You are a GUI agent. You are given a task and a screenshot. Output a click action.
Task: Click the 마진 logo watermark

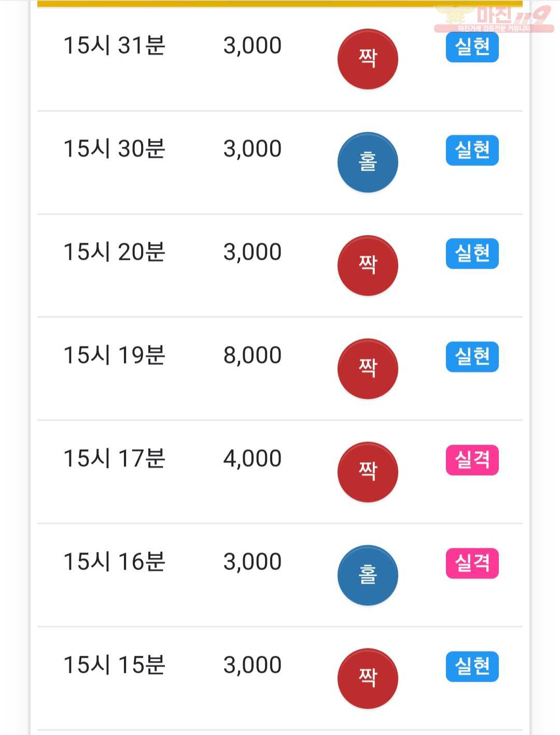[x=494, y=19]
